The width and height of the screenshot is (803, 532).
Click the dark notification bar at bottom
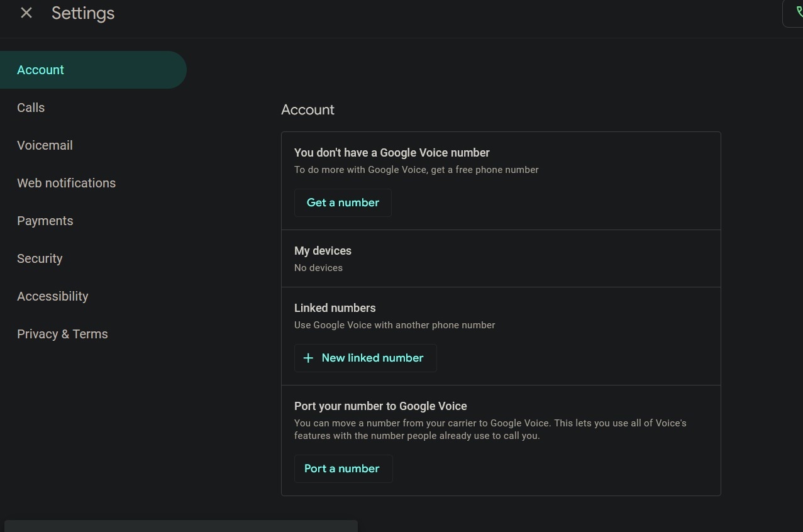pos(181,526)
